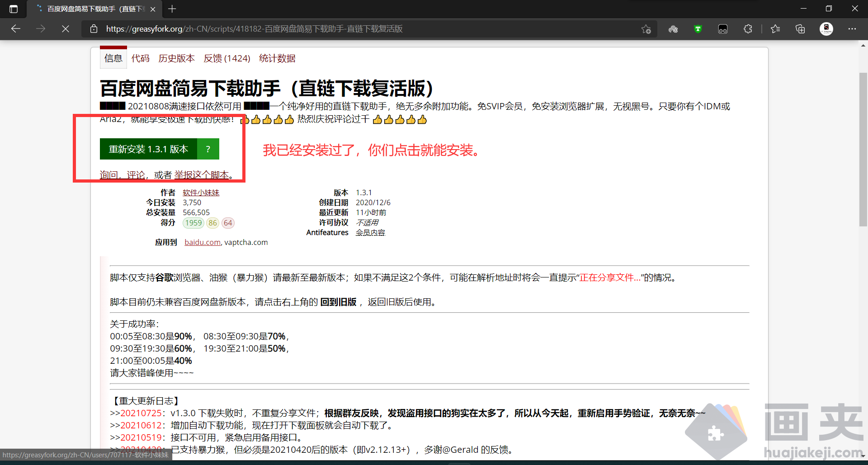Go back using the back arrow
This screenshot has width=868, height=465.
pyautogui.click(x=16, y=28)
